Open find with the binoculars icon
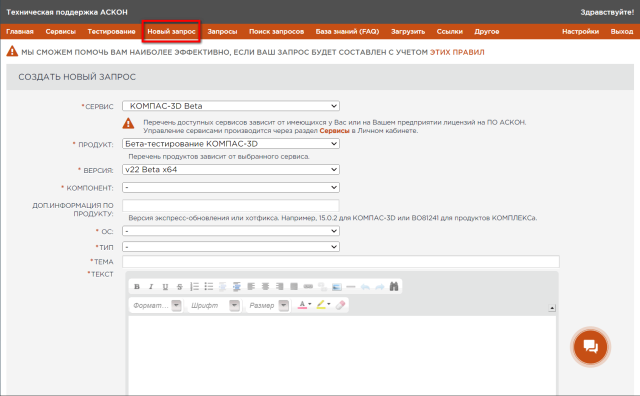The width and height of the screenshot is (640, 396). tap(394, 287)
